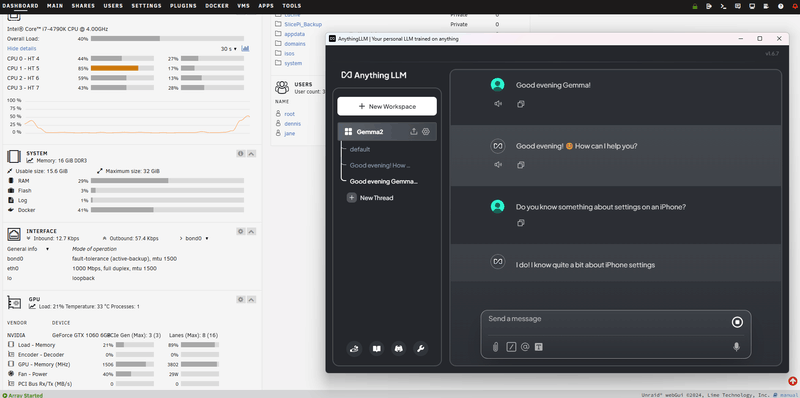Toggle the green dashboard lock icon
The height and width of the screenshot is (398, 800).
694,6
